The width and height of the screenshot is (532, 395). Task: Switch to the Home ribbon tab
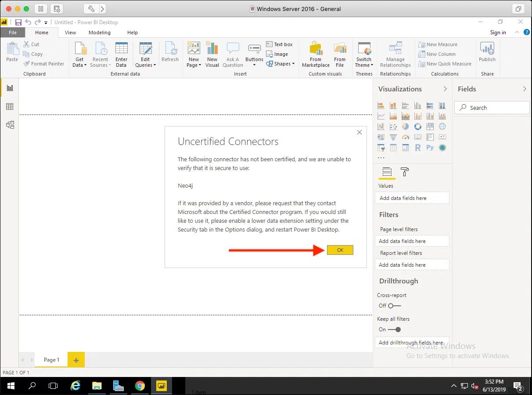click(42, 33)
